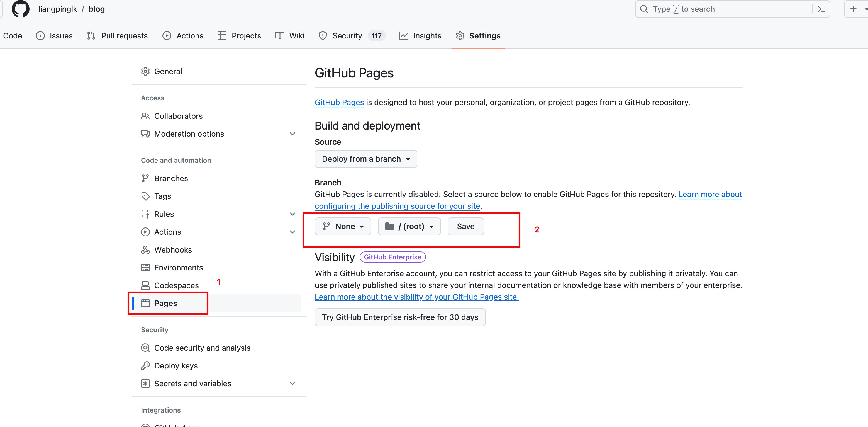Expand the Moderation options section

[292, 134]
